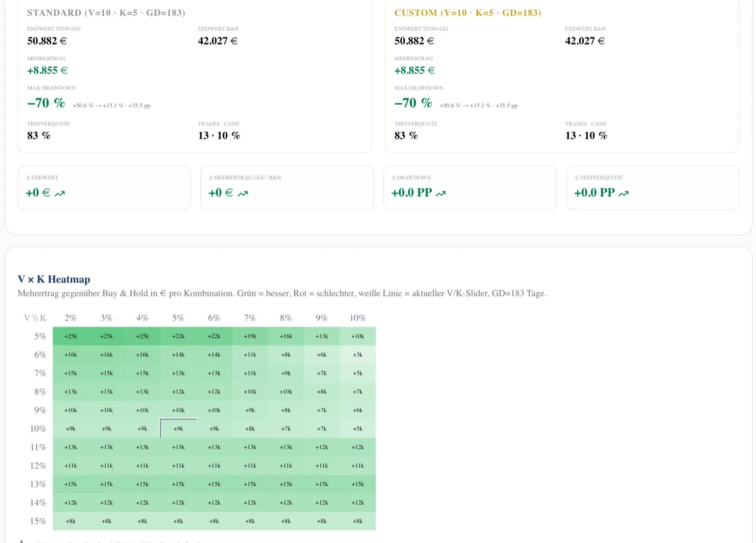Click Trefferquote 83 % in Standard card
This screenshot has width=756, height=543.
[x=39, y=135]
